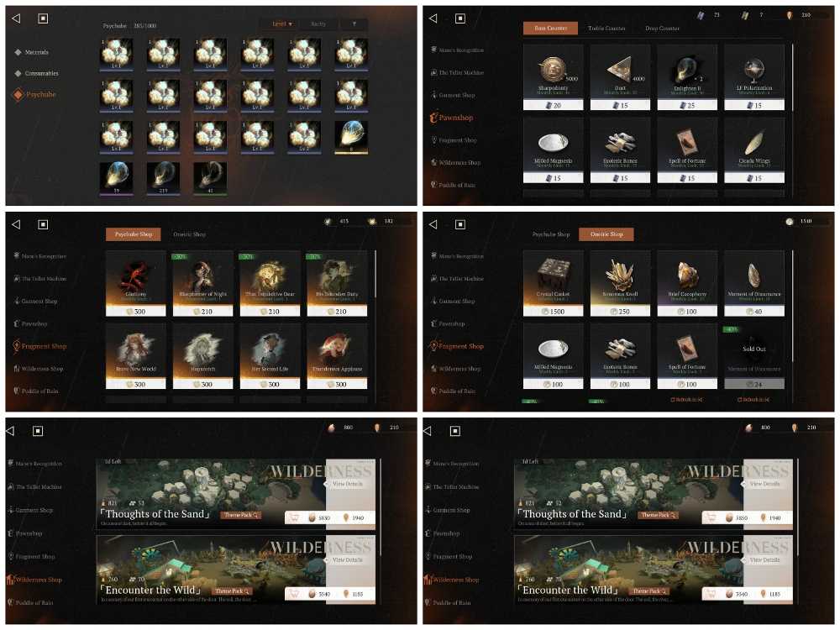The image size is (840, 630).
Task: Switch to the Treble Counter tab
Action: tap(606, 28)
